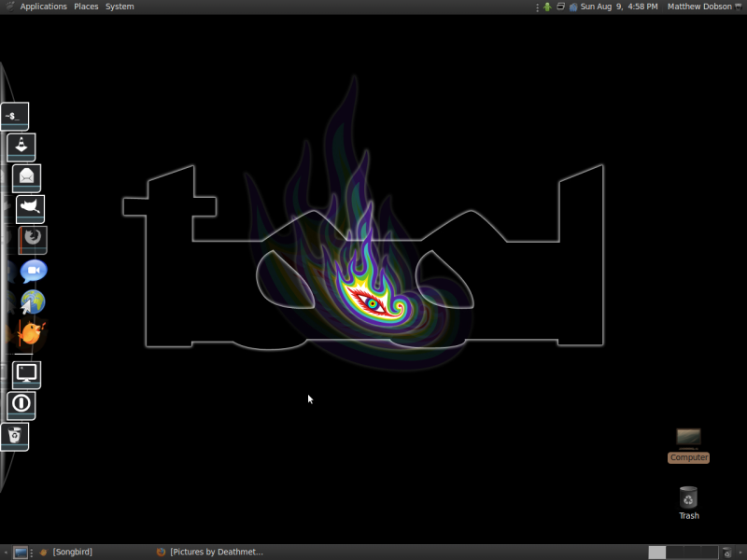Launch GIMP from the dock
The height and width of the screenshot is (560, 747).
click(30, 209)
